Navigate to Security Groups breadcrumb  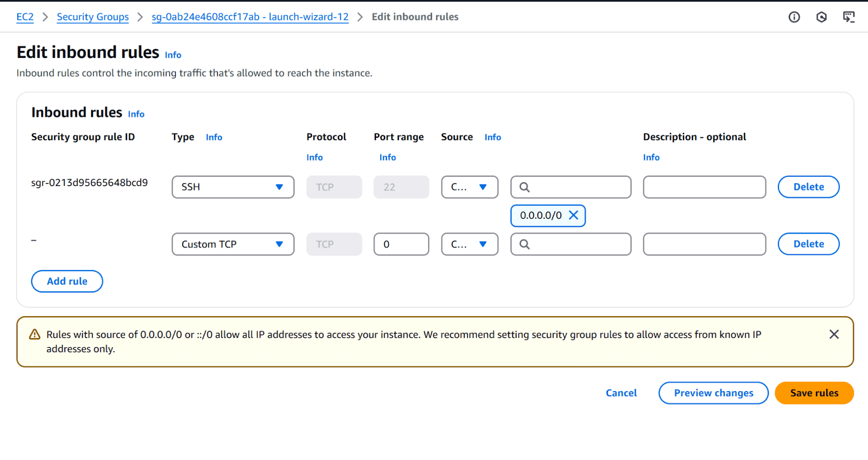point(93,17)
